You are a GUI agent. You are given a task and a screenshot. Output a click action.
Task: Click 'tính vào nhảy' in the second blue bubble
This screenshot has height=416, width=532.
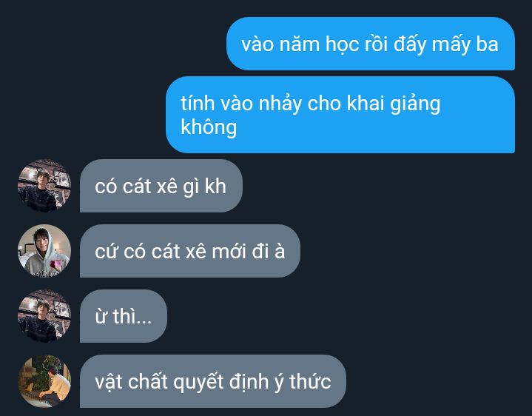[241, 104]
